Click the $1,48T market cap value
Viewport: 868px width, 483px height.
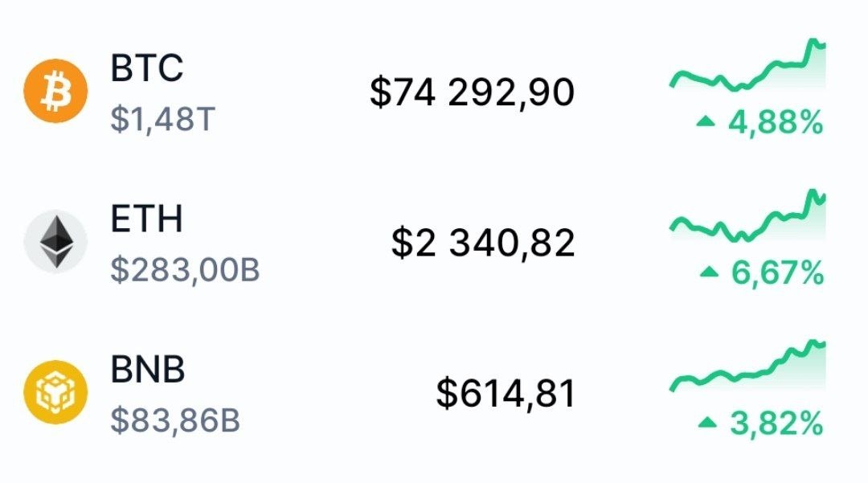click(x=163, y=121)
